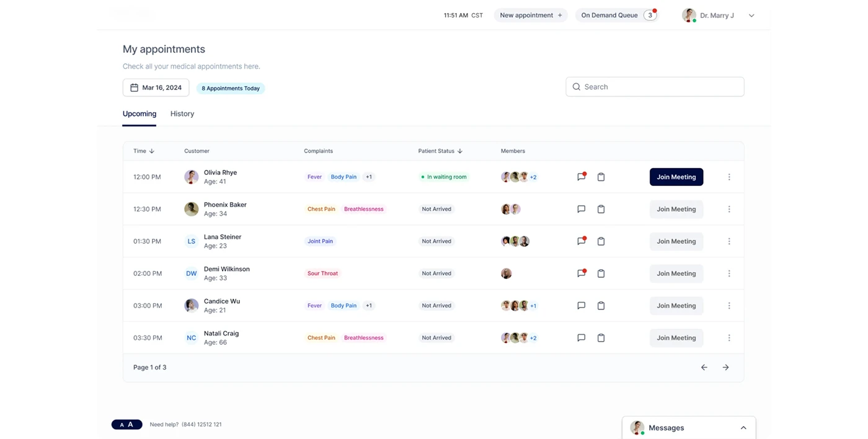The image size is (868, 439).
Task: Click Olivia Rhye customer avatar
Action: [x=192, y=177]
